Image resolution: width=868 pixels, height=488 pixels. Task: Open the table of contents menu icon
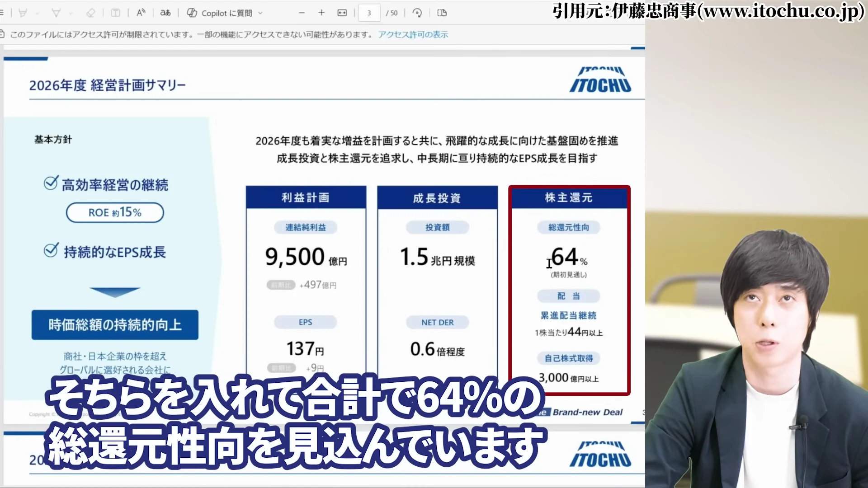[2, 13]
